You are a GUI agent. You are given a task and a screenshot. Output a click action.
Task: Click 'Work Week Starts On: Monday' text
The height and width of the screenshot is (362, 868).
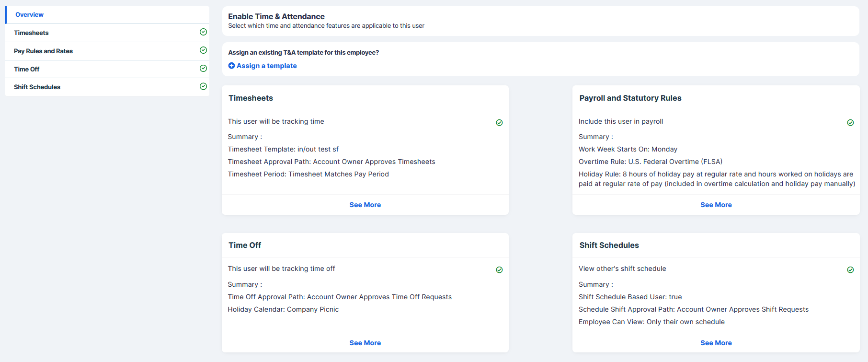click(x=628, y=149)
